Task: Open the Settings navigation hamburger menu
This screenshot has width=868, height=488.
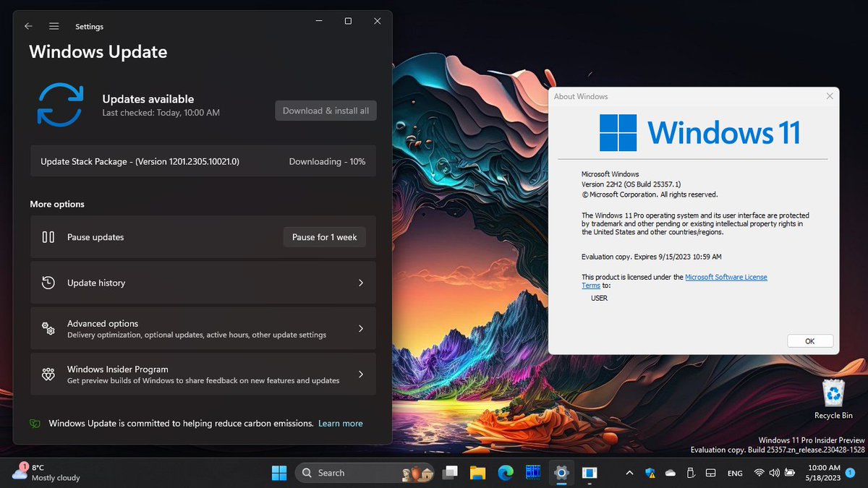Action: point(54,26)
